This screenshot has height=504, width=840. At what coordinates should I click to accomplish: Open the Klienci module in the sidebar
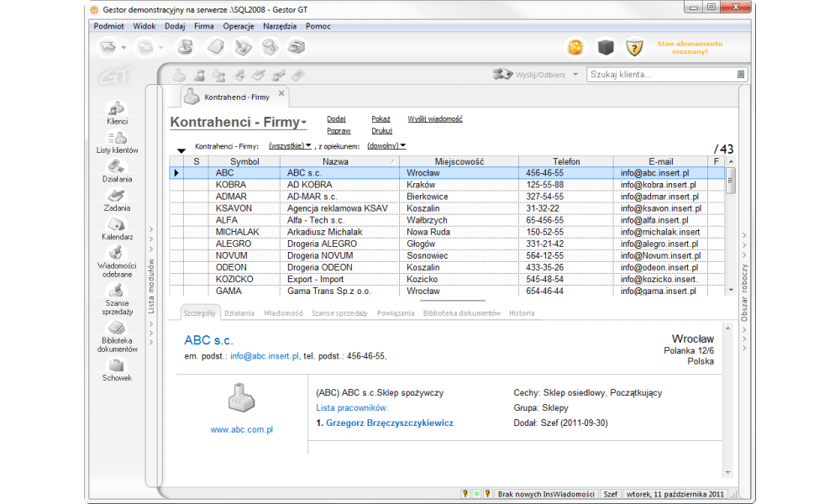(117, 113)
